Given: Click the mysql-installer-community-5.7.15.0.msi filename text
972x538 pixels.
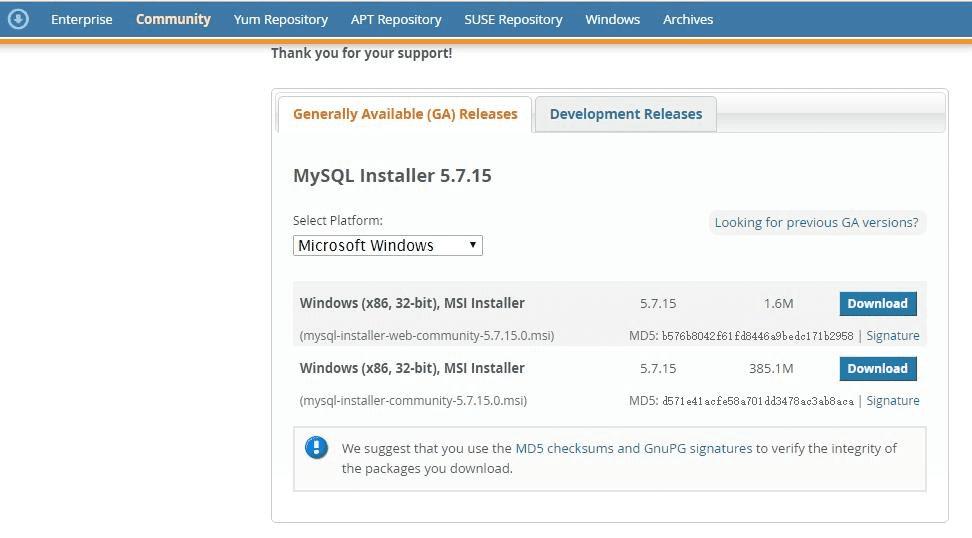Looking at the screenshot, I should tap(413, 401).
